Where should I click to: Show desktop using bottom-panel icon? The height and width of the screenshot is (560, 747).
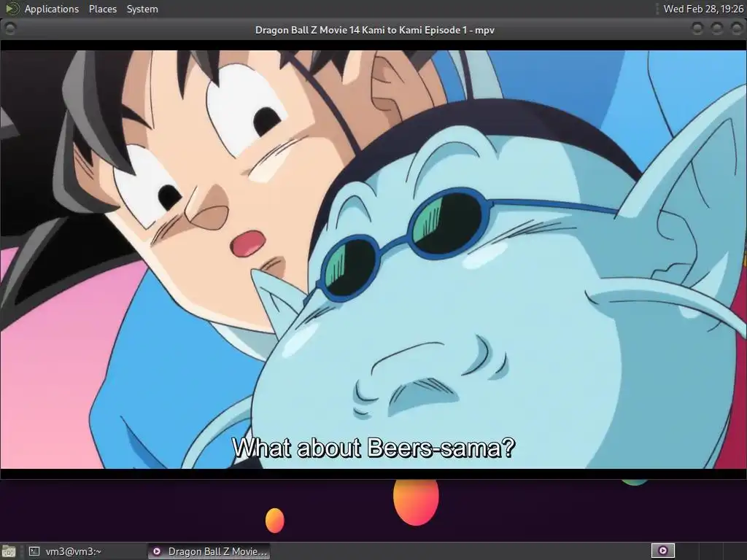click(9, 551)
